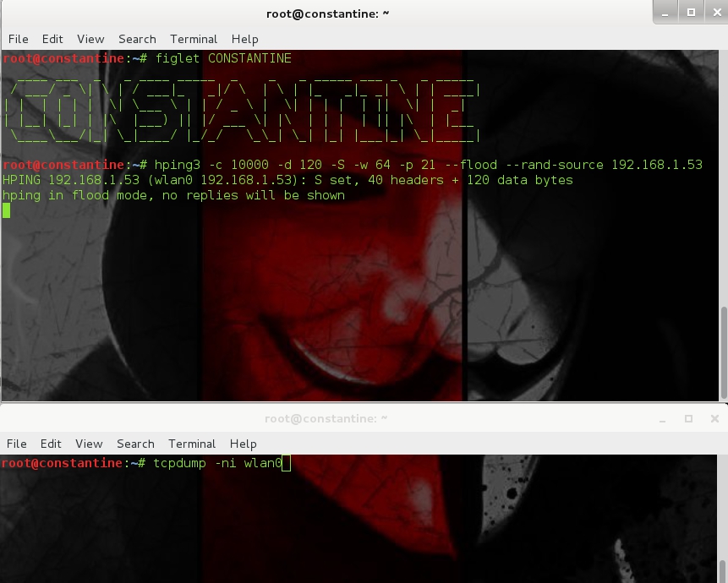
Task: Open Edit menu in the top terminal window
Action: (x=52, y=39)
